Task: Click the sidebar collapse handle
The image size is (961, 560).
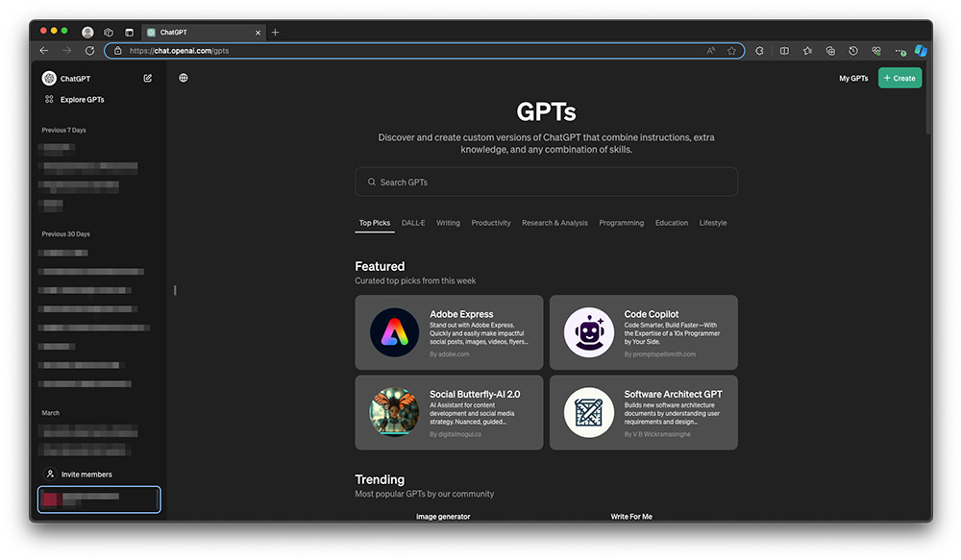Action: coord(175,290)
